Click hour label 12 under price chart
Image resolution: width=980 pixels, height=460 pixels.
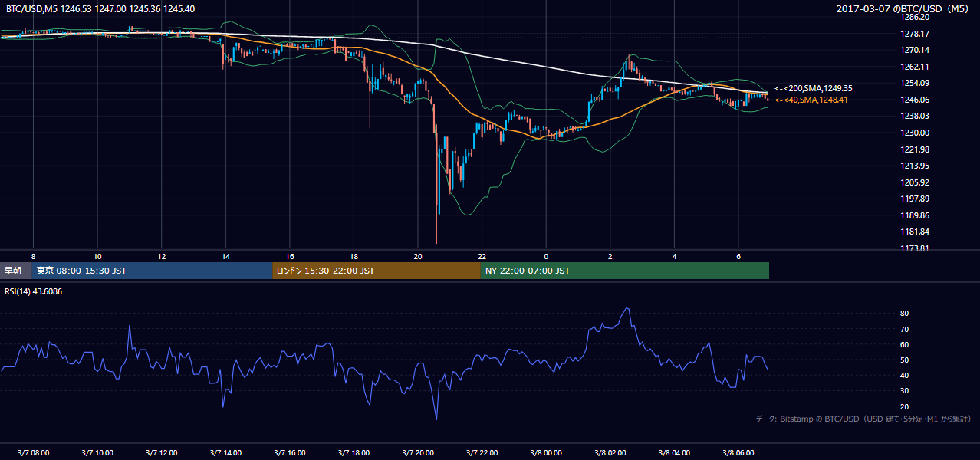(x=162, y=256)
